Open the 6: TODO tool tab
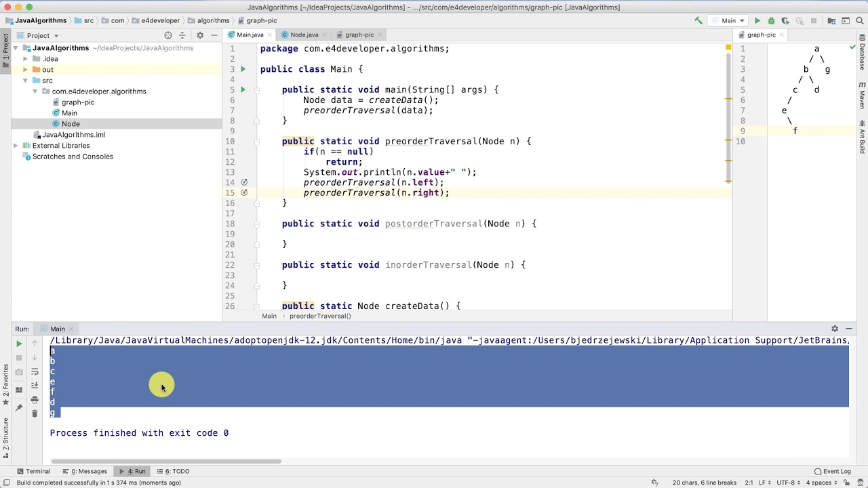 [173, 471]
